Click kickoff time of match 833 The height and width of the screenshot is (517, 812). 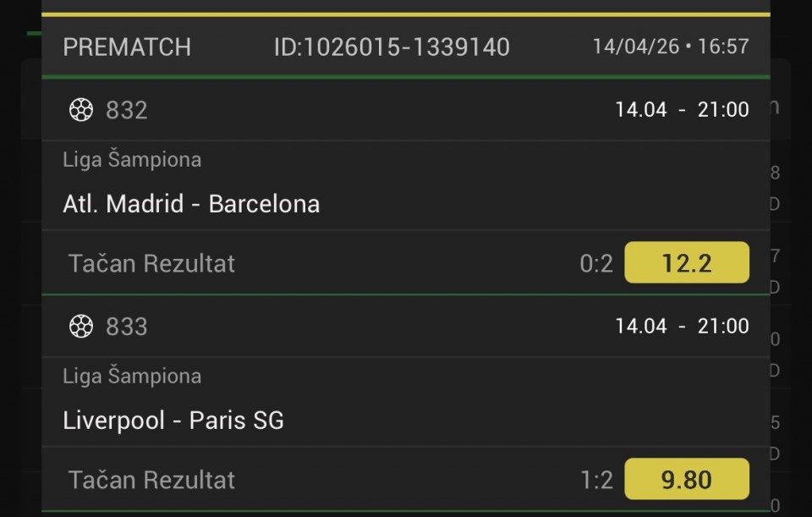(682, 327)
